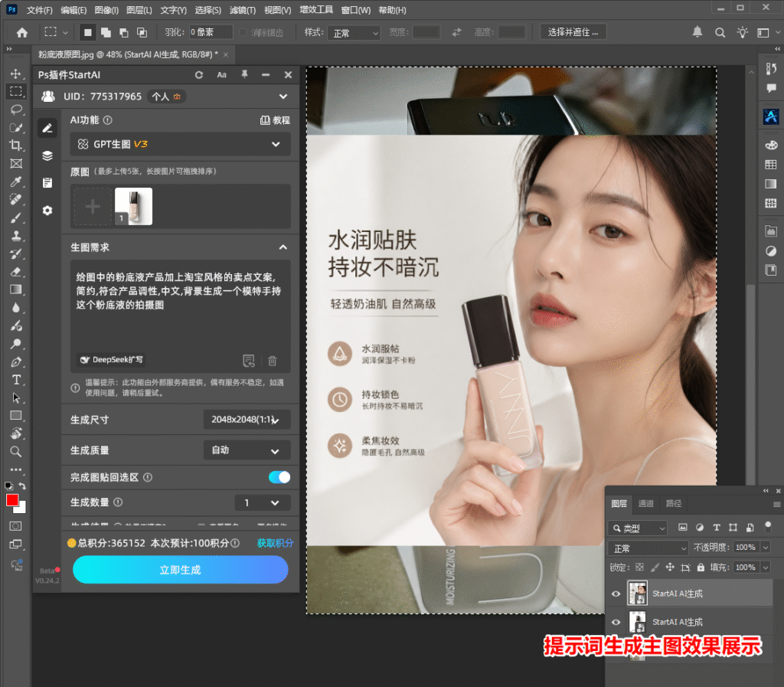Select the Crop tool
This screenshot has width=784, height=687.
click(16, 146)
